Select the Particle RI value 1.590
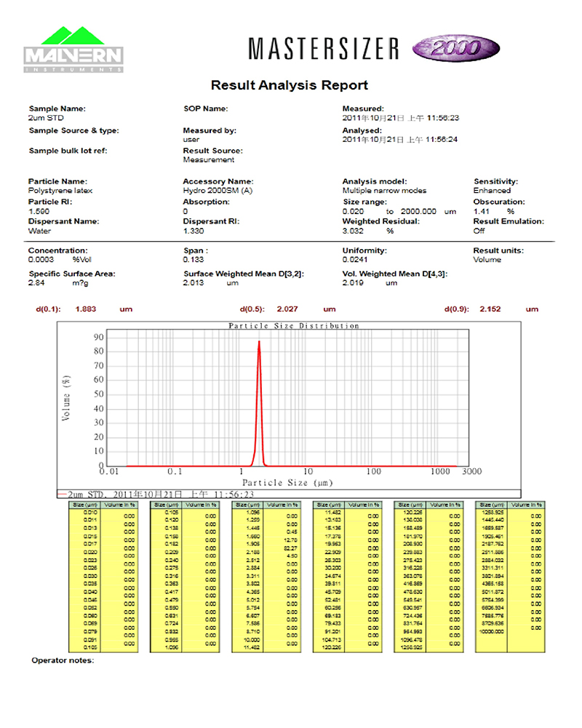Viewport: 582px width, 728px height. [x=39, y=211]
